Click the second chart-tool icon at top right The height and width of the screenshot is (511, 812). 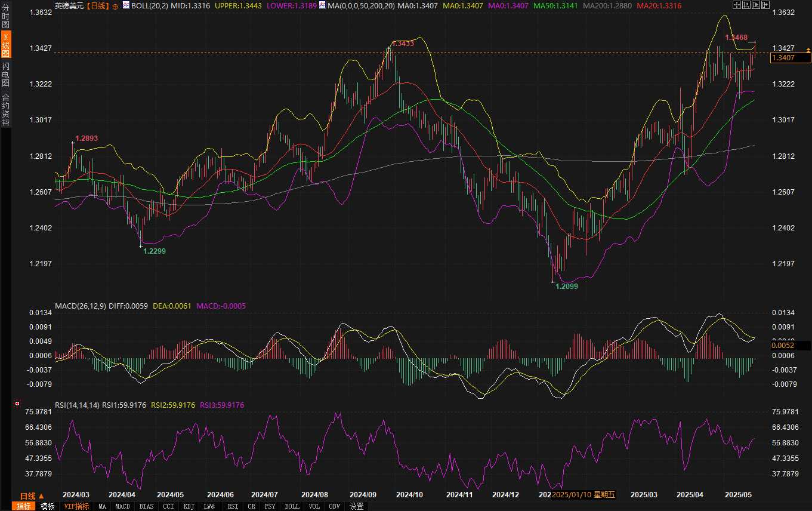pos(746,5)
